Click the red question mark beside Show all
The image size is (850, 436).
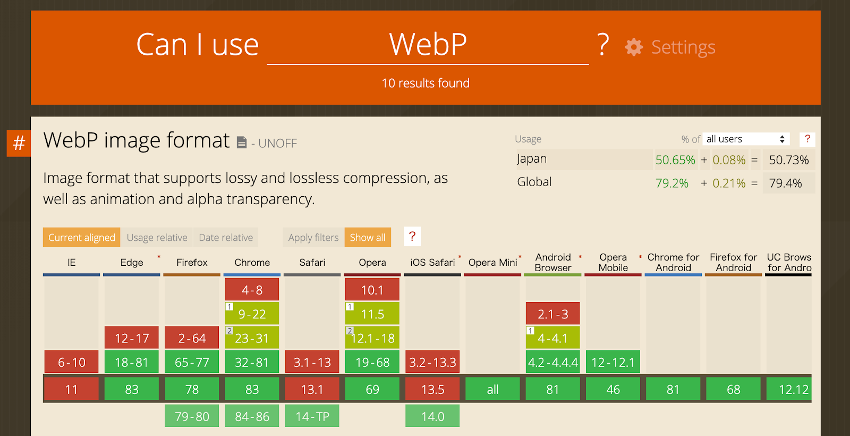(412, 236)
